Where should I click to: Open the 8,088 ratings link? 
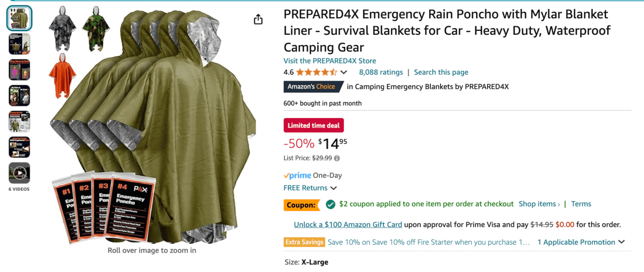(x=381, y=72)
